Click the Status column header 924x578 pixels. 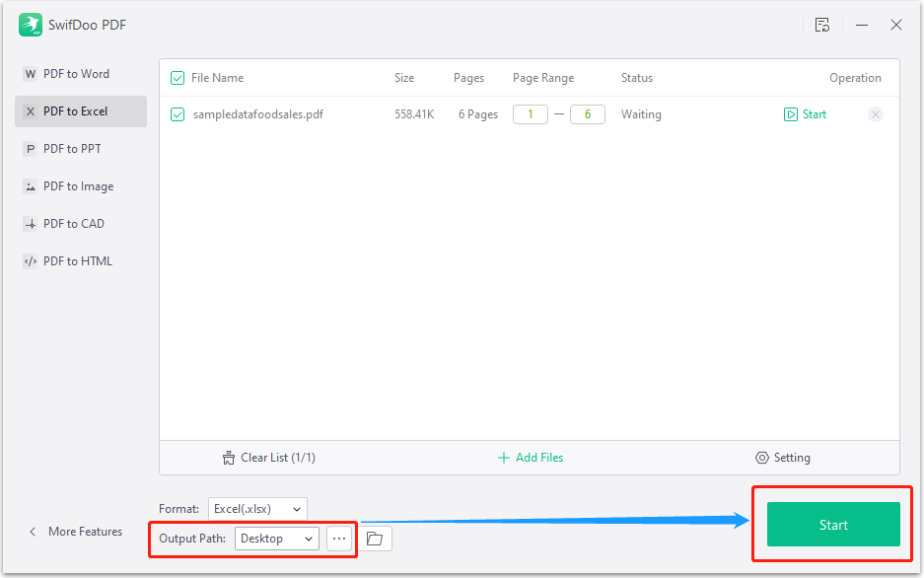pyautogui.click(x=637, y=78)
